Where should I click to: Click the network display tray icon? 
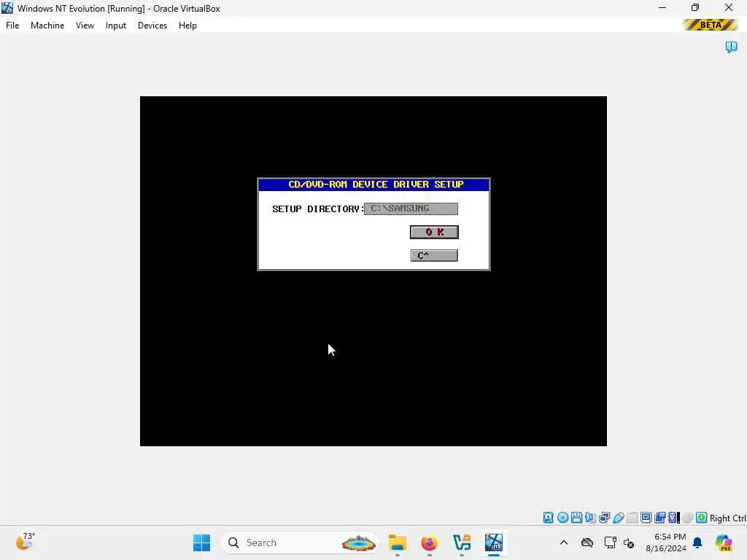(x=610, y=542)
